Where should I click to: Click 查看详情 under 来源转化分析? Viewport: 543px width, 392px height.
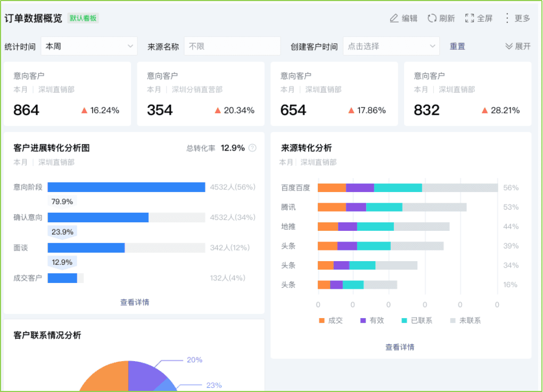(x=400, y=347)
